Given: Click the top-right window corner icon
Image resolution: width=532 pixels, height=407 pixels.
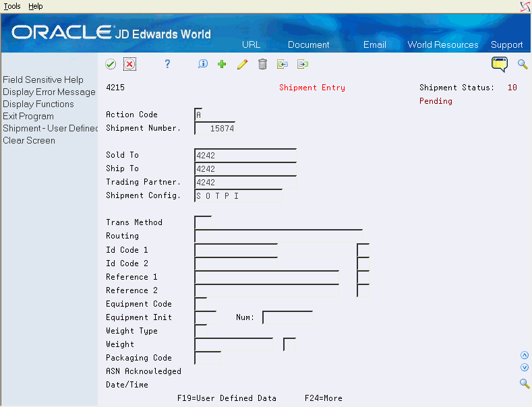Looking at the screenshot, I should coord(525,6).
